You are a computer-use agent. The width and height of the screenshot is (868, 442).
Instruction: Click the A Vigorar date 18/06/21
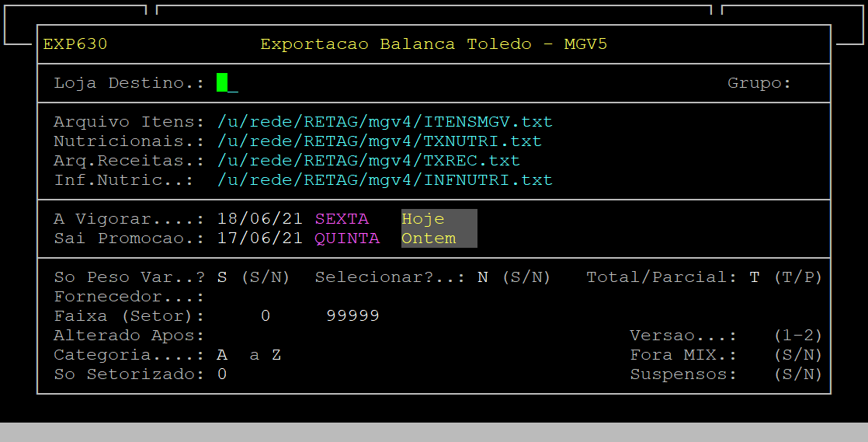click(x=259, y=219)
